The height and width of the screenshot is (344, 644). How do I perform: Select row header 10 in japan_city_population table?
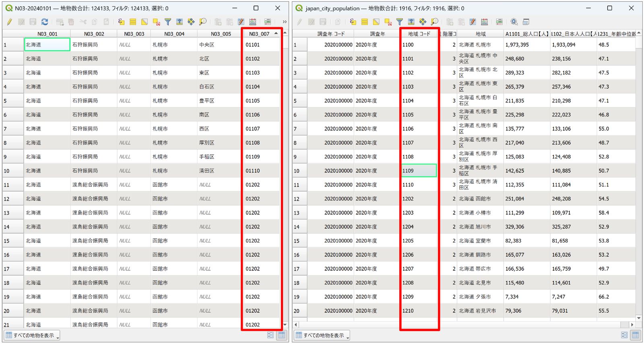(x=299, y=171)
